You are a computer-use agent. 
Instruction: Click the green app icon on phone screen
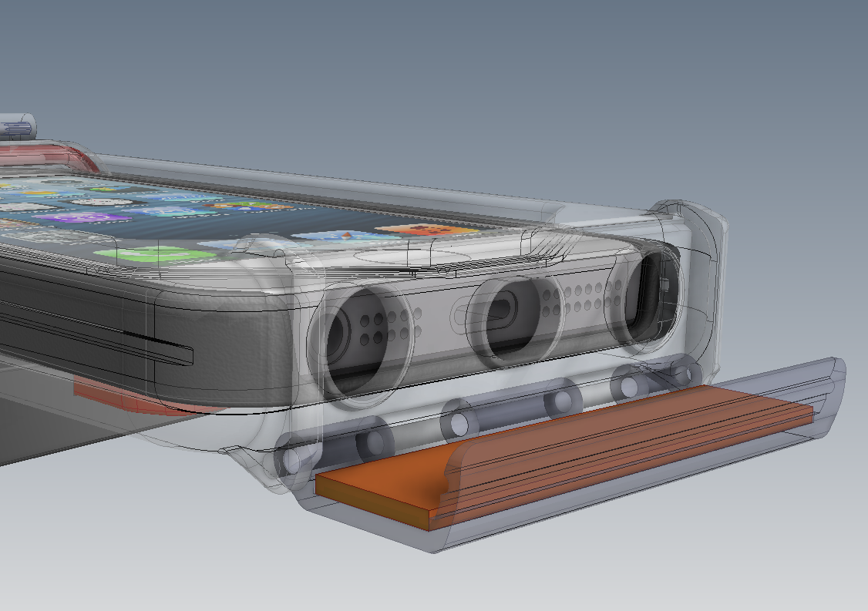click(x=155, y=254)
